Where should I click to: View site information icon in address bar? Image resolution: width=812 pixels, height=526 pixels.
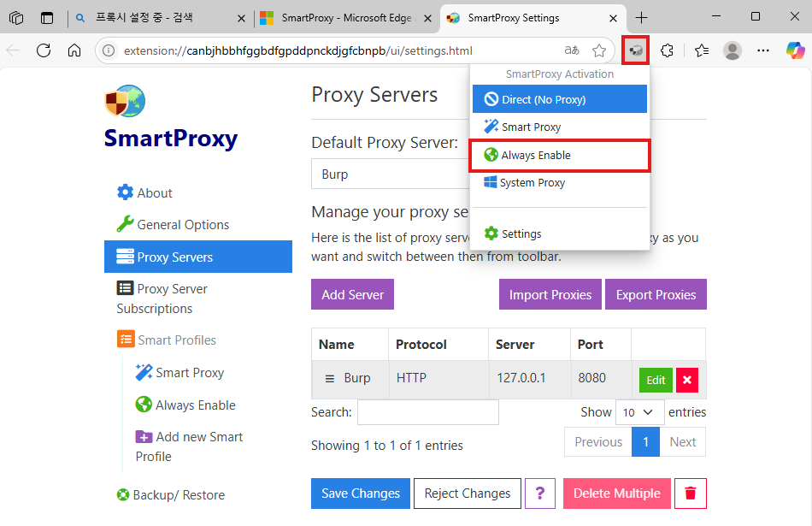point(109,50)
